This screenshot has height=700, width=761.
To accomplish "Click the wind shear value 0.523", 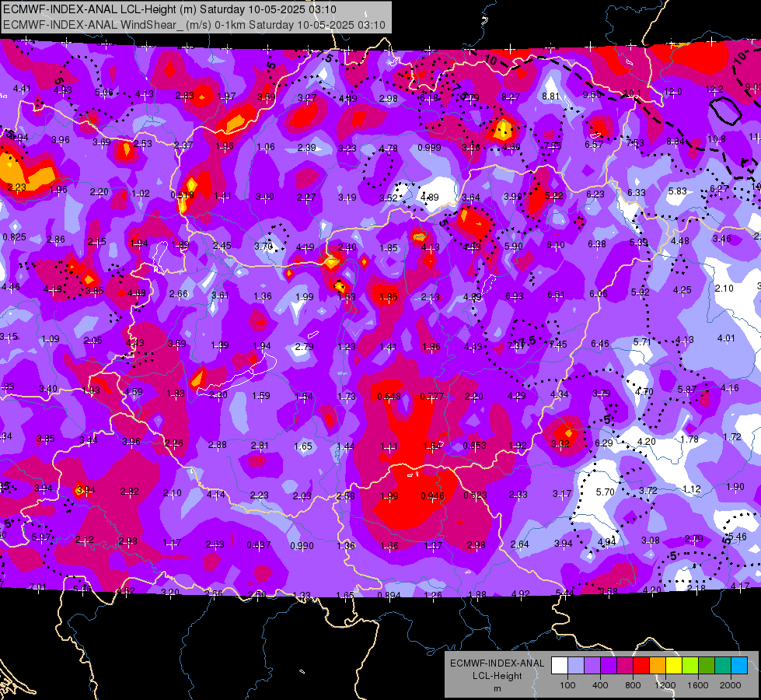I will point(475,495).
